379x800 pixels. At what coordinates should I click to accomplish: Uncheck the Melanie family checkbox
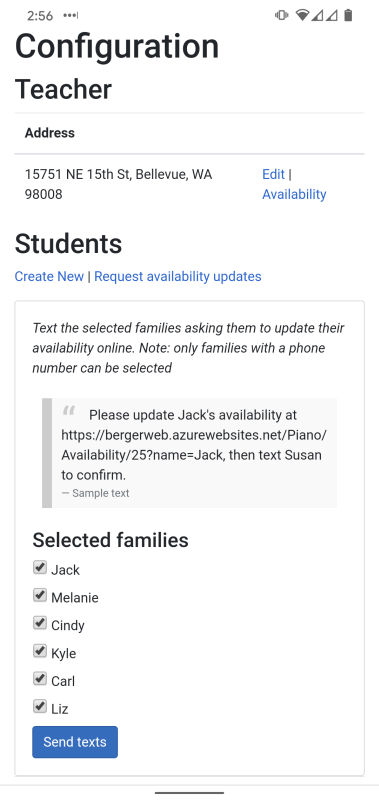tap(40, 595)
